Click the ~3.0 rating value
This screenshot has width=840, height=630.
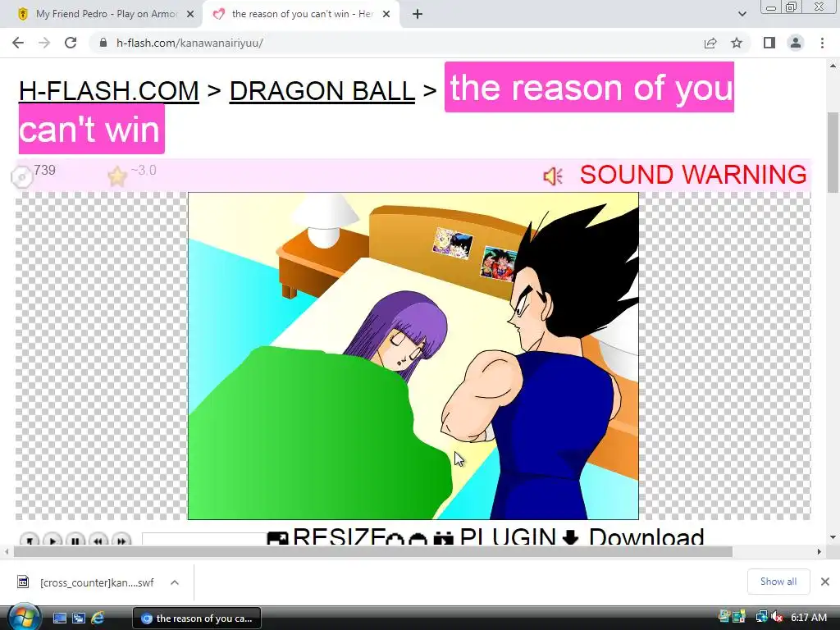pos(144,171)
